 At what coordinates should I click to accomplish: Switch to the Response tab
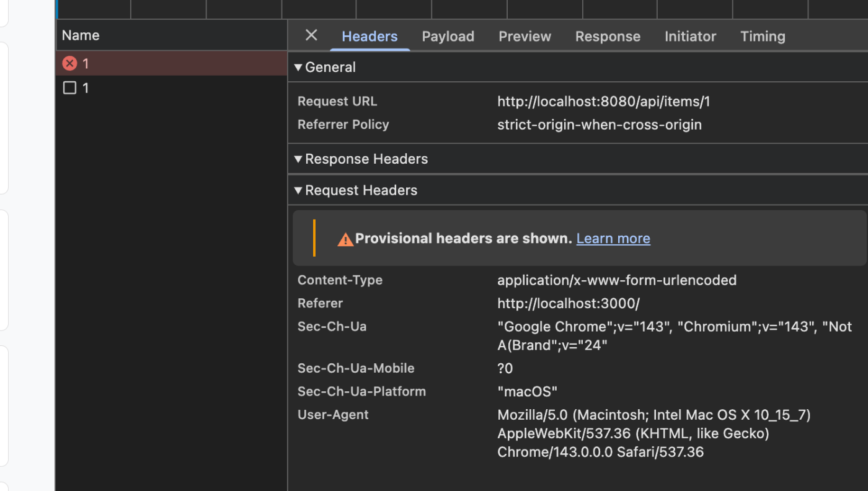608,37
